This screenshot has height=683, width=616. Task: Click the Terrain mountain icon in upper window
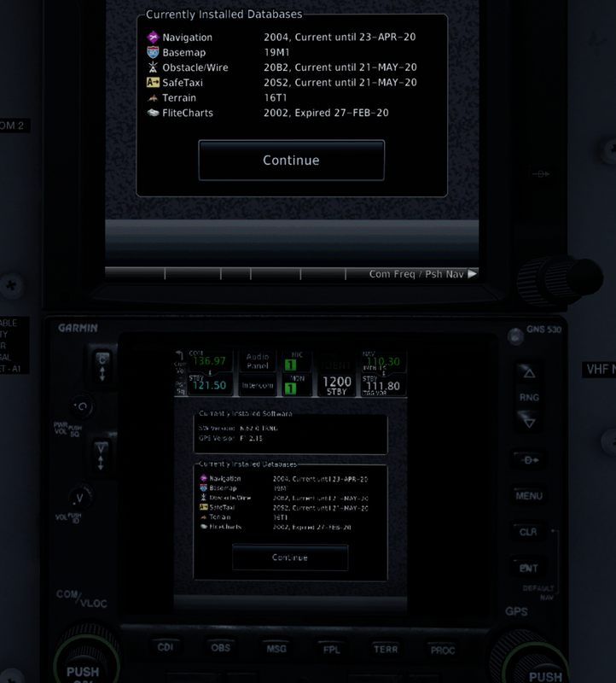[153, 98]
